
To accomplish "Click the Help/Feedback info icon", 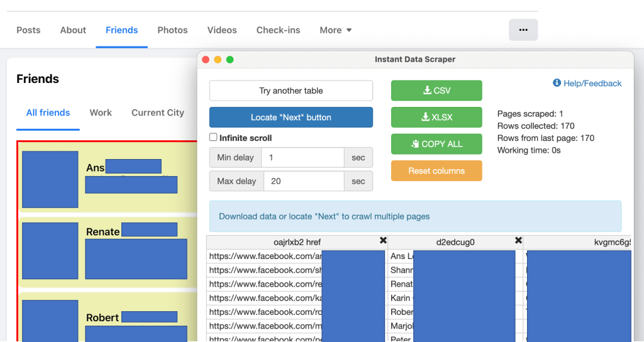I will 557,83.
